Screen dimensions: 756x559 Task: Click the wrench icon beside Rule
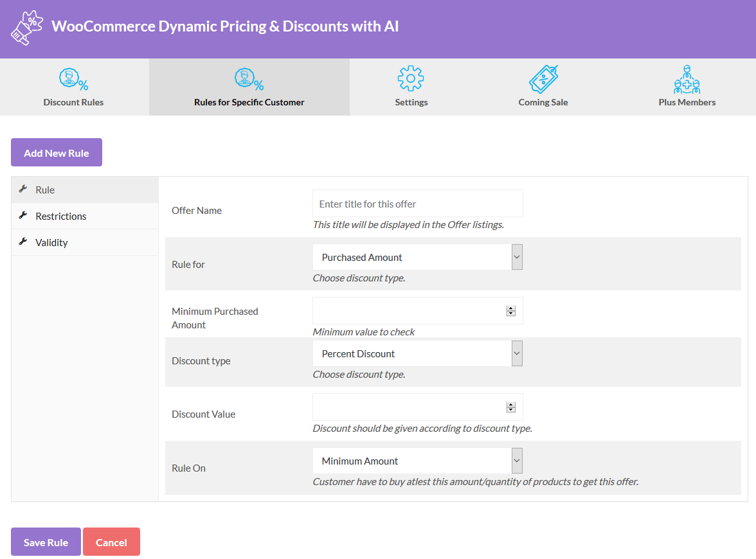pyautogui.click(x=24, y=190)
